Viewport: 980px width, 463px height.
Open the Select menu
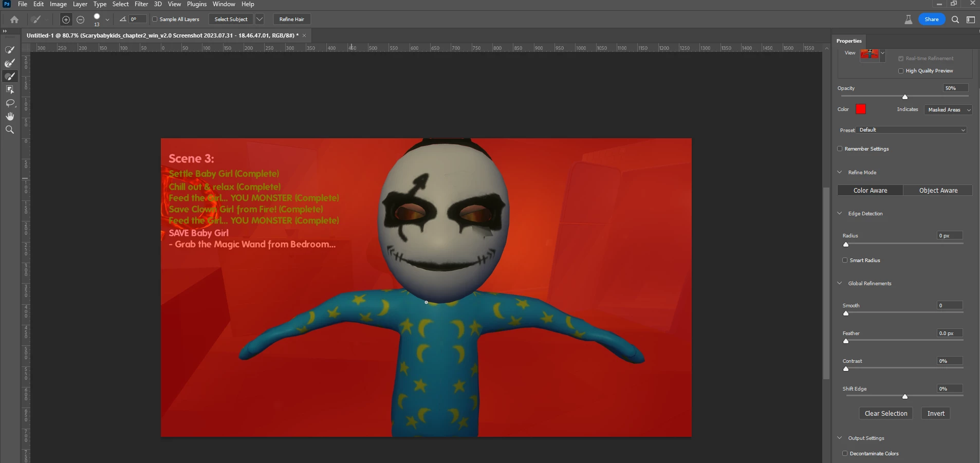tap(121, 4)
